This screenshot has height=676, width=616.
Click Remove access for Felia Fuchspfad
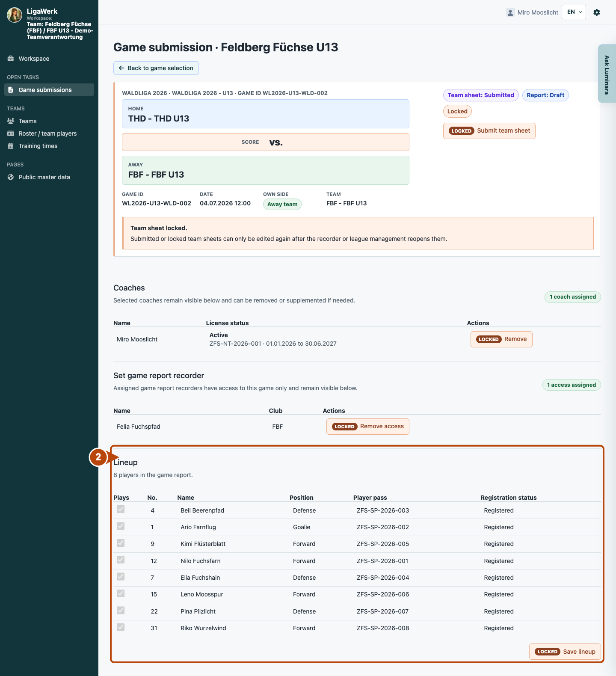click(x=367, y=427)
